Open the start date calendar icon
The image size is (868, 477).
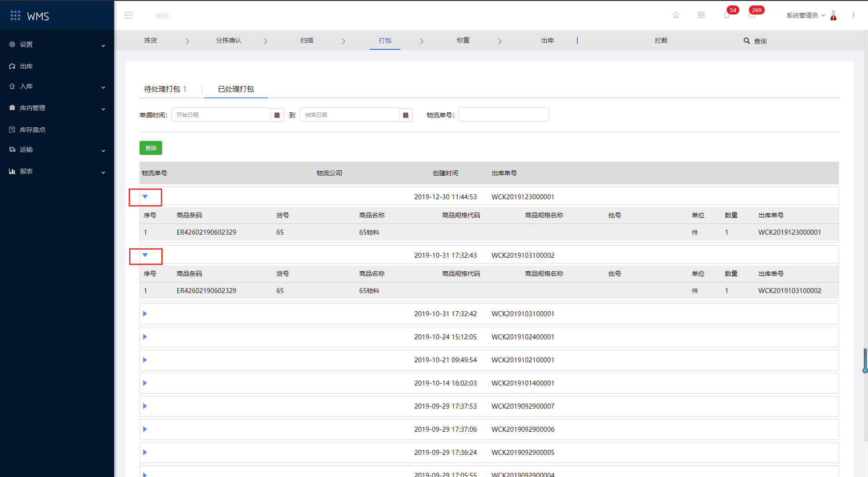coord(277,115)
